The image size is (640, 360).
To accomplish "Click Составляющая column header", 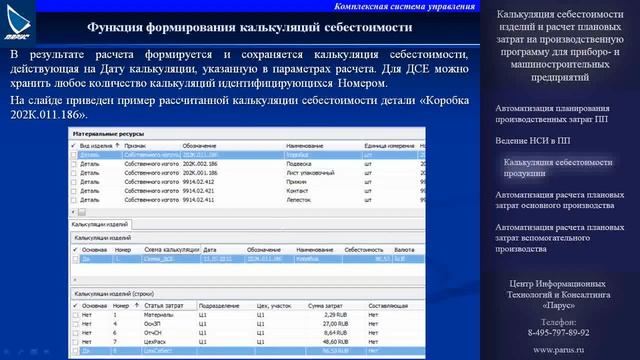I will click(x=388, y=306).
